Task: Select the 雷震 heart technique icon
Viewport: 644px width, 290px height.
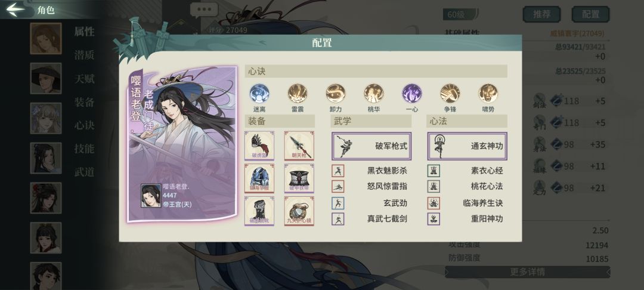Action: click(298, 93)
